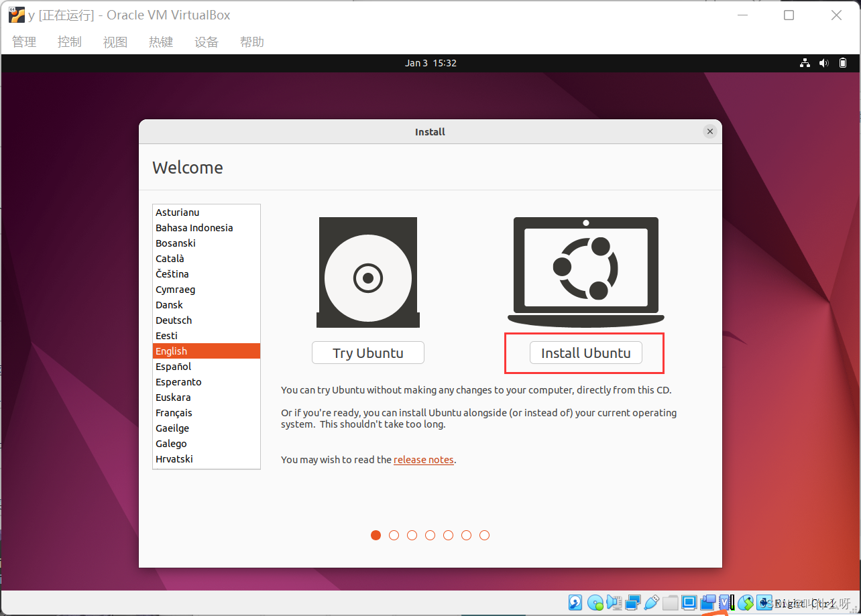
Task: Pick Eesti in the language list
Action: tap(207, 336)
